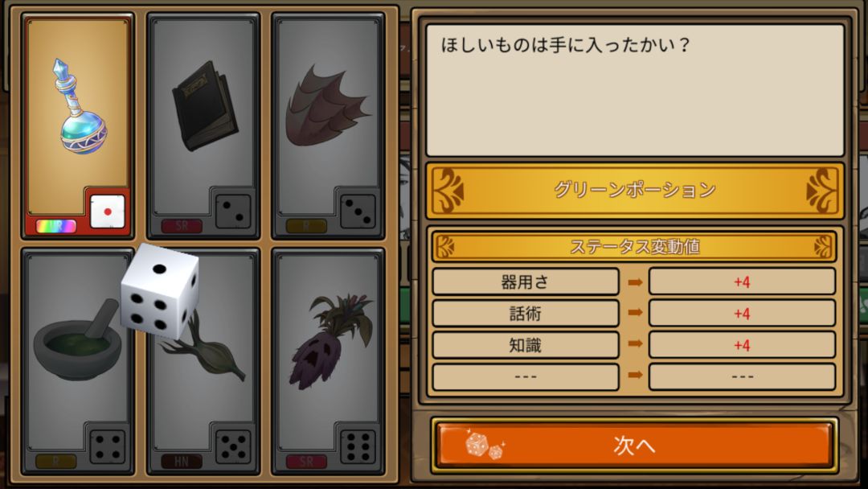The height and width of the screenshot is (489, 868).
Task: Click the large white rolled die
Action: pyautogui.click(x=160, y=290)
